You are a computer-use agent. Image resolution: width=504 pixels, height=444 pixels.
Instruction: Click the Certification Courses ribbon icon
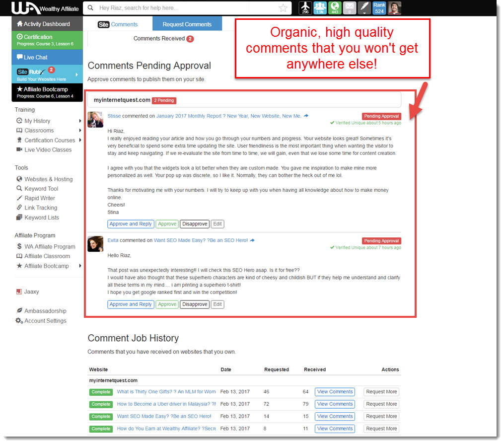coord(19,140)
